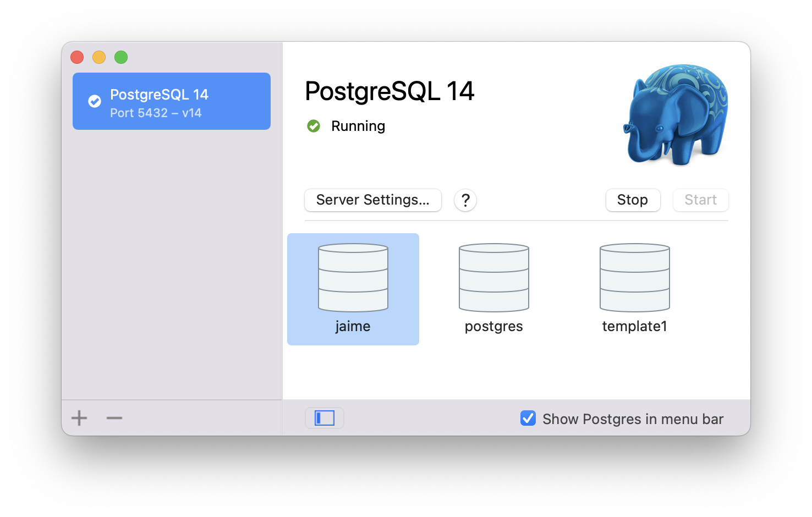The height and width of the screenshot is (517, 812).
Task: Open the jaime database icon
Action: click(x=353, y=278)
